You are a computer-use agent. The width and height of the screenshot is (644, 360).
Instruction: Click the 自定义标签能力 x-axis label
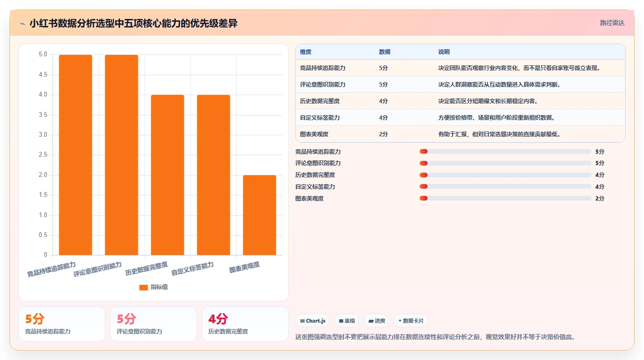[x=192, y=269]
